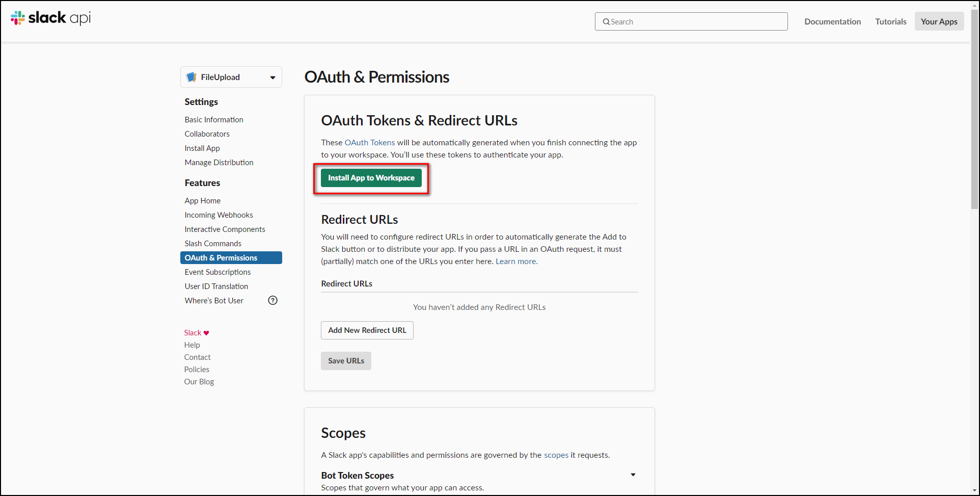Select Your Apps in the navigation

(939, 21)
